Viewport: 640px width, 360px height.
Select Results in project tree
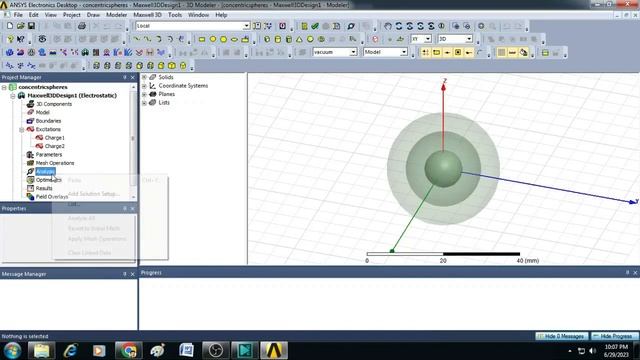coord(44,188)
